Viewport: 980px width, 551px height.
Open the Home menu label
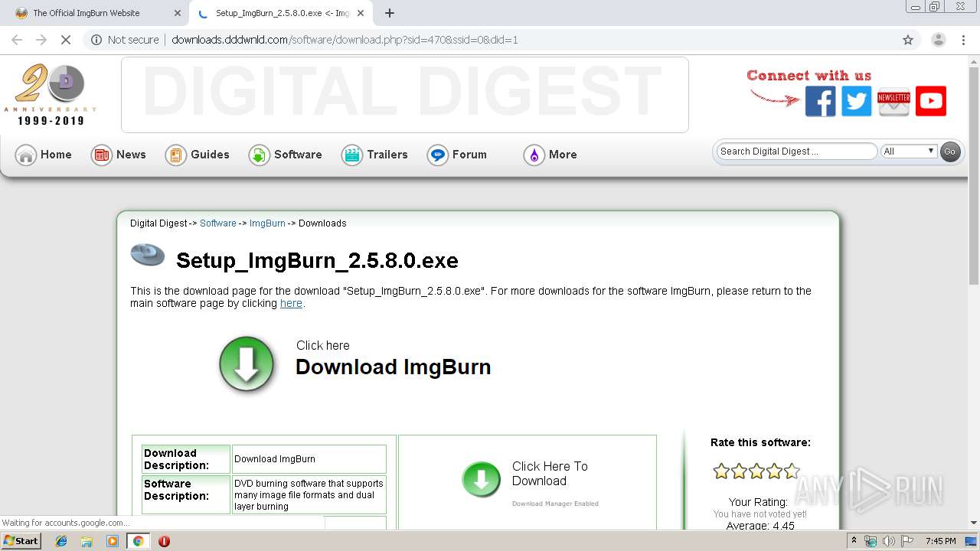(56, 155)
